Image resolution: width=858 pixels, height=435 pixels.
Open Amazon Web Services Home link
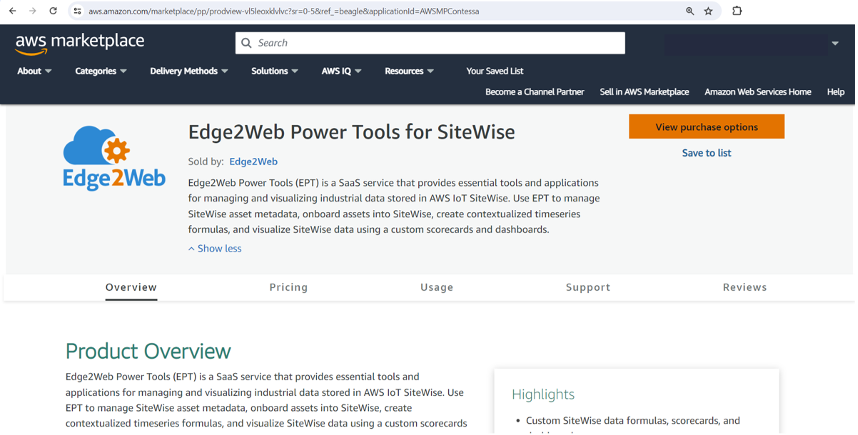tap(758, 92)
